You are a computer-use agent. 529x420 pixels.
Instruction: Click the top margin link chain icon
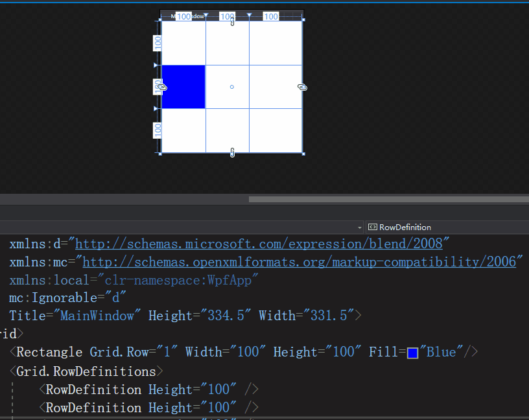point(232,22)
